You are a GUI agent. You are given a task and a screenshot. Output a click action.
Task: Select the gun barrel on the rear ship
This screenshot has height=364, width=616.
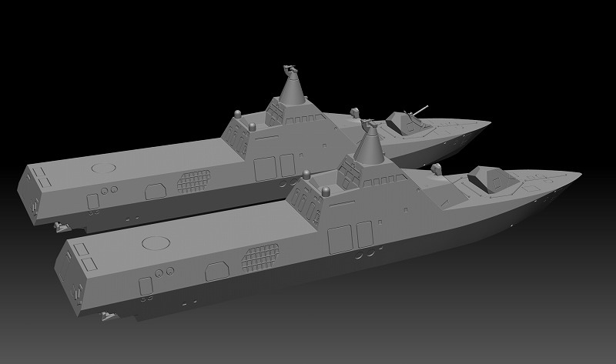click(420, 110)
